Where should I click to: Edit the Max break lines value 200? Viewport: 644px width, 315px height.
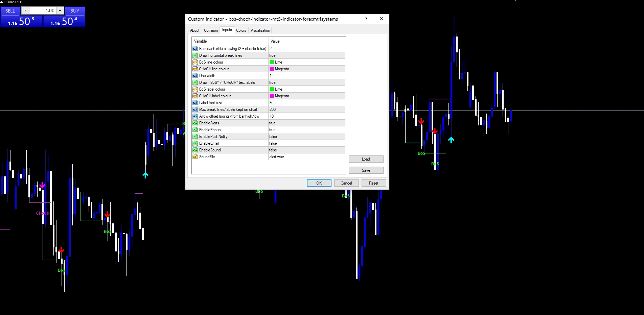pyautogui.click(x=307, y=110)
